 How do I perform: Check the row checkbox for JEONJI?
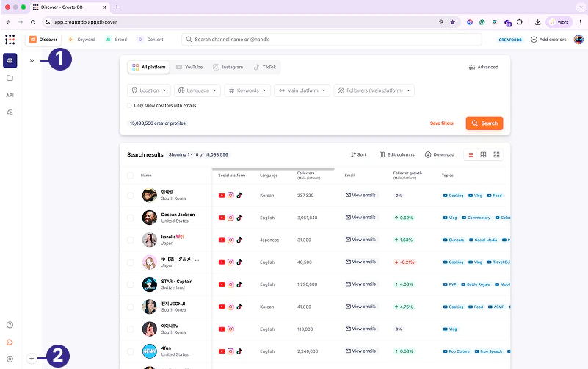pos(131,307)
